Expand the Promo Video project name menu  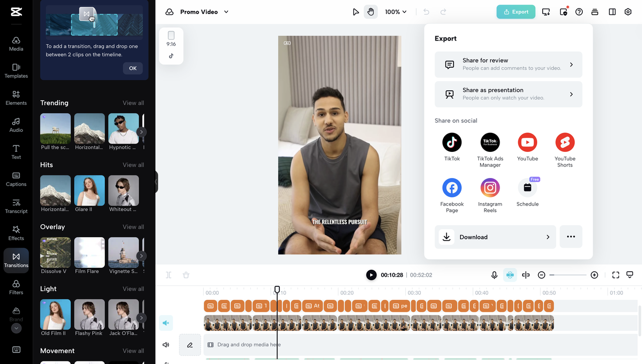(x=226, y=12)
